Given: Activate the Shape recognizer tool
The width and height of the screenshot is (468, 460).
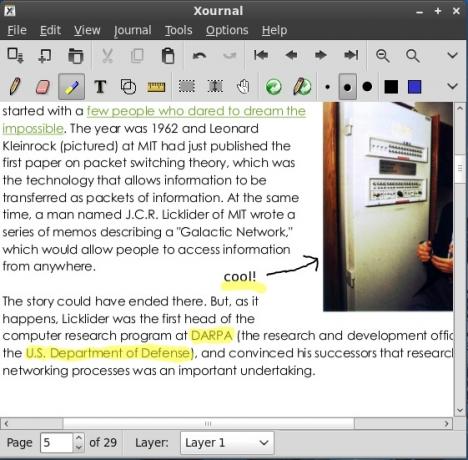Looking at the screenshot, I should (x=128, y=87).
